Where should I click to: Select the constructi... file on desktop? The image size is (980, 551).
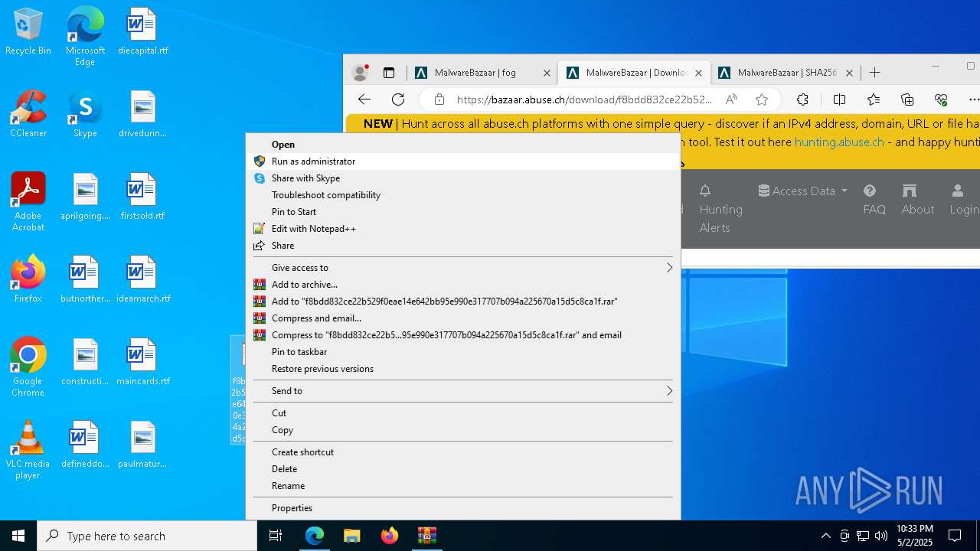[85, 363]
